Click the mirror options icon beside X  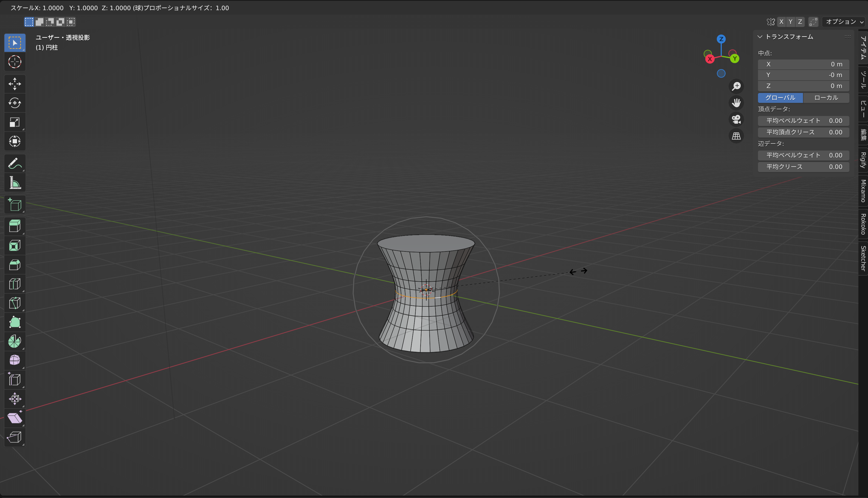coord(771,22)
